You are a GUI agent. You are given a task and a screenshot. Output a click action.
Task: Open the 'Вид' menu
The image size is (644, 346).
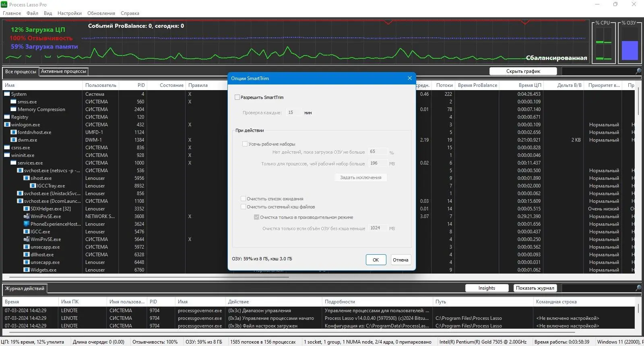tap(48, 13)
